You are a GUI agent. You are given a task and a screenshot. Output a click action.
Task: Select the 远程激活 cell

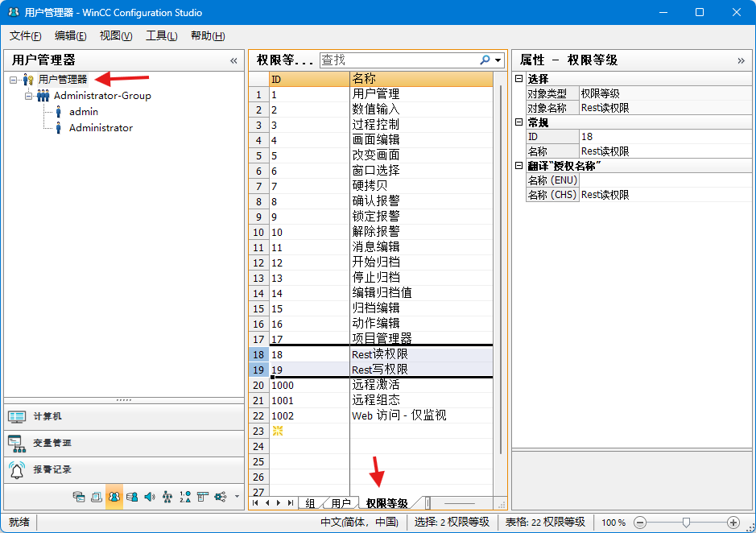[x=421, y=386]
